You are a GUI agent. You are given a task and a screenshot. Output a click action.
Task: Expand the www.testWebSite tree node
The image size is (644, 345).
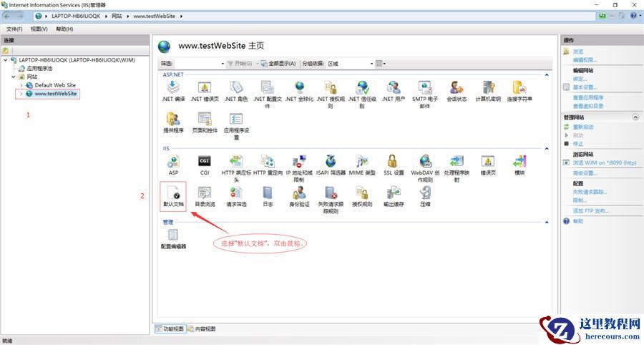point(21,94)
